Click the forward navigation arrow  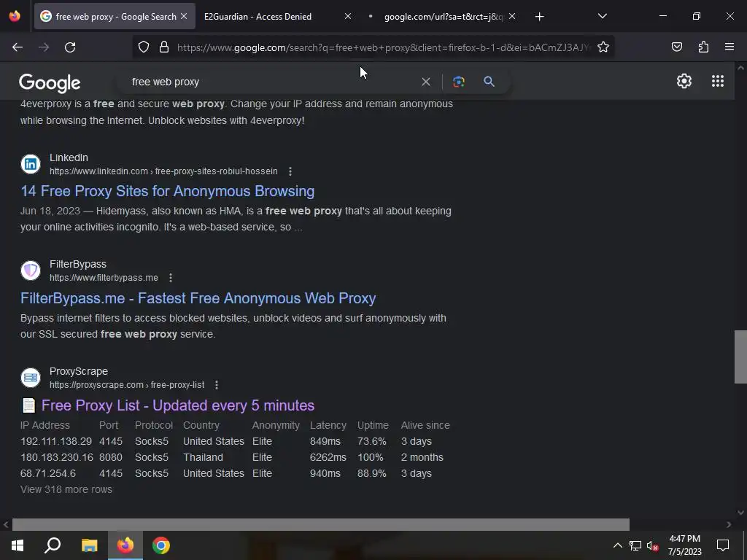[44, 47]
